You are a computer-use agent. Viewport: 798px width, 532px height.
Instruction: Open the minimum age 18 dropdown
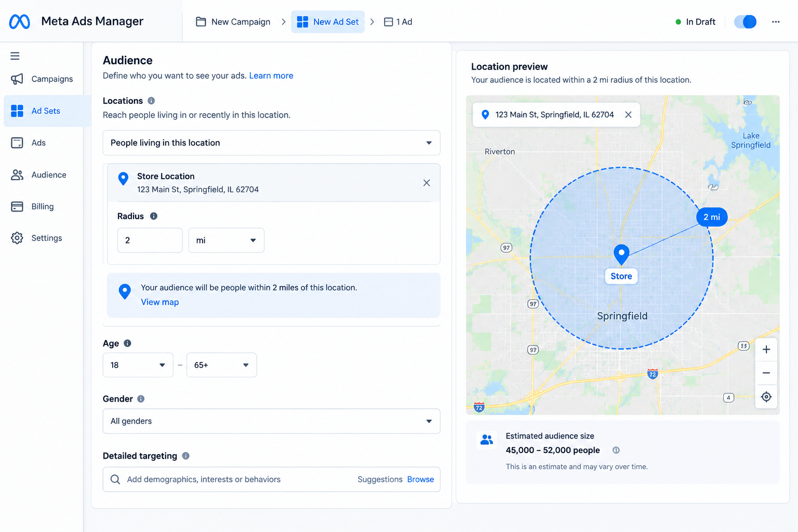(x=138, y=365)
